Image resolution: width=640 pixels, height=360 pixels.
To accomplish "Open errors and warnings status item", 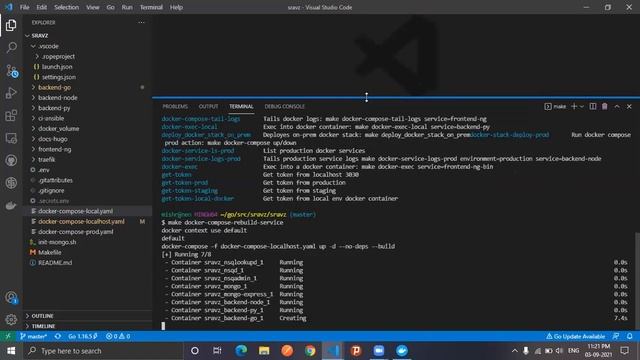I will (118, 336).
